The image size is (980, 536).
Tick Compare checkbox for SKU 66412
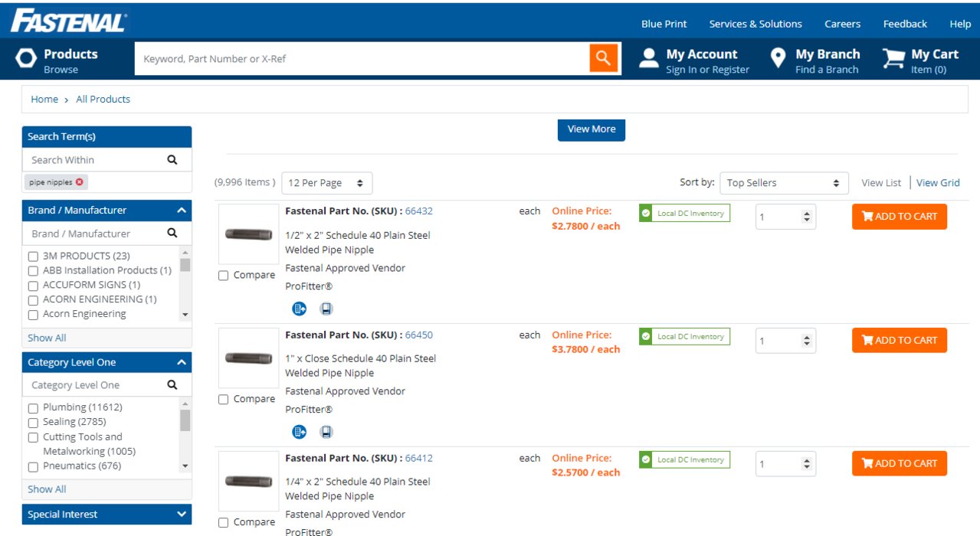click(x=224, y=523)
